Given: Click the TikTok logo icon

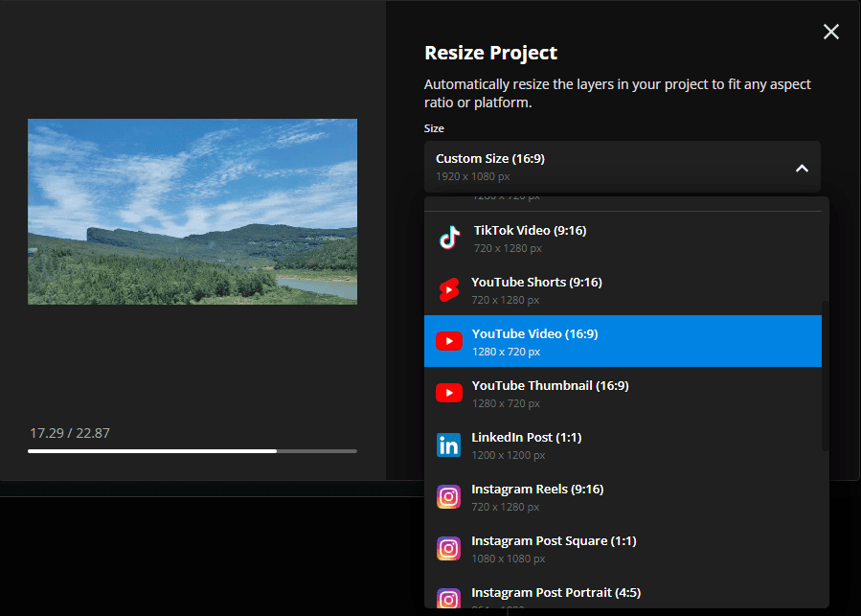Looking at the screenshot, I should pos(449,239).
